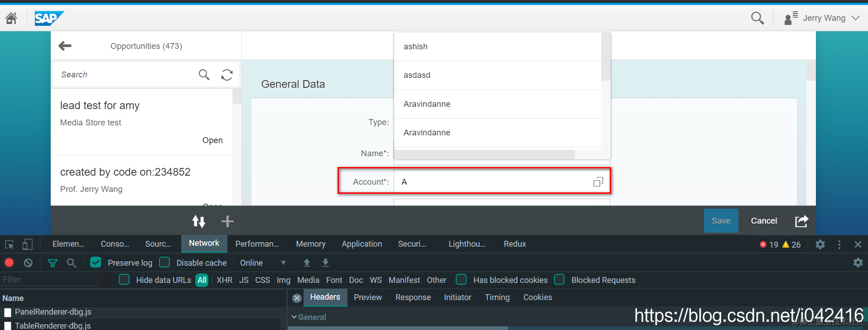This screenshot has width=868, height=330.
Task: Open the global search magnifier in header
Action: point(757,18)
